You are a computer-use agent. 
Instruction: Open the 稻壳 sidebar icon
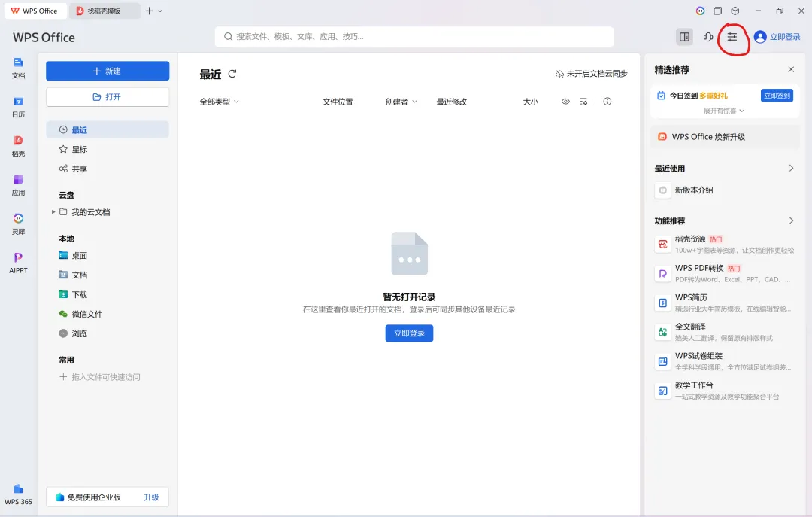point(18,146)
